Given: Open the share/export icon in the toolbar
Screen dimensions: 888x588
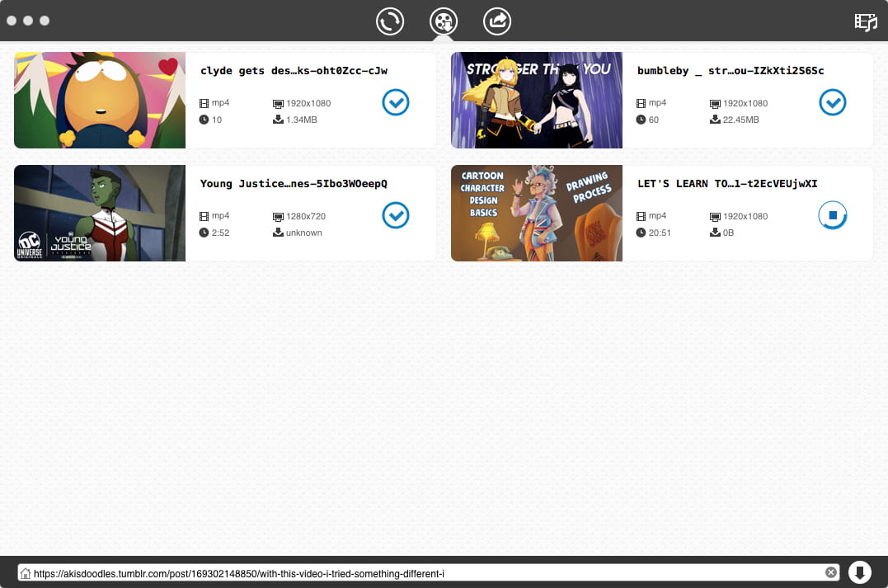Looking at the screenshot, I should click(497, 21).
